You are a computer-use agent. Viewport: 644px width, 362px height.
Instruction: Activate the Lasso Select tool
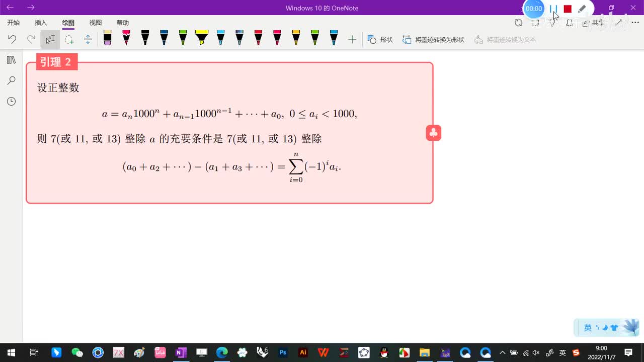[x=69, y=39]
